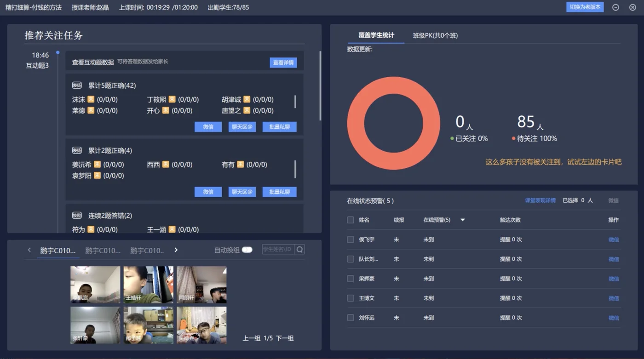
Task: Click 聊天区@ under 累计2题正确
Action: 242,192
